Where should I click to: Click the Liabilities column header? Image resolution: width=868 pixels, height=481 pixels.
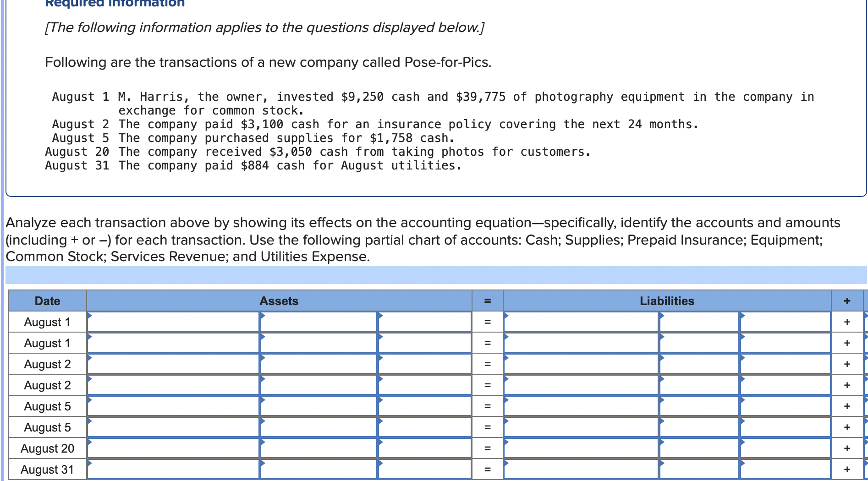tap(667, 301)
